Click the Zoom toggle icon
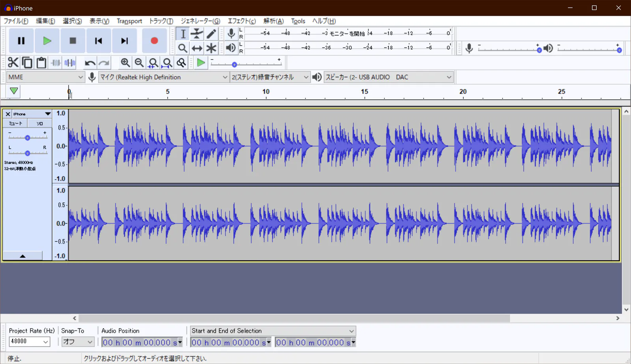The image size is (631, 364). (x=181, y=63)
